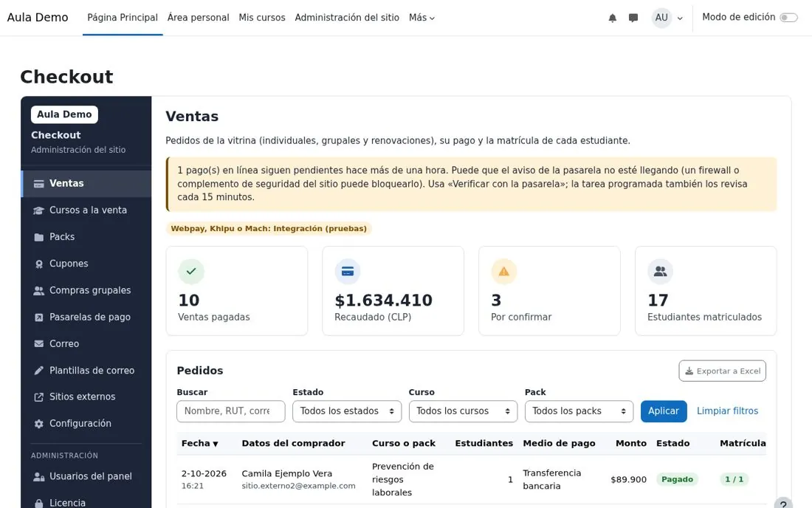Open Configuración in the sidebar
The height and width of the screenshot is (508, 812).
tap(87, 424)
